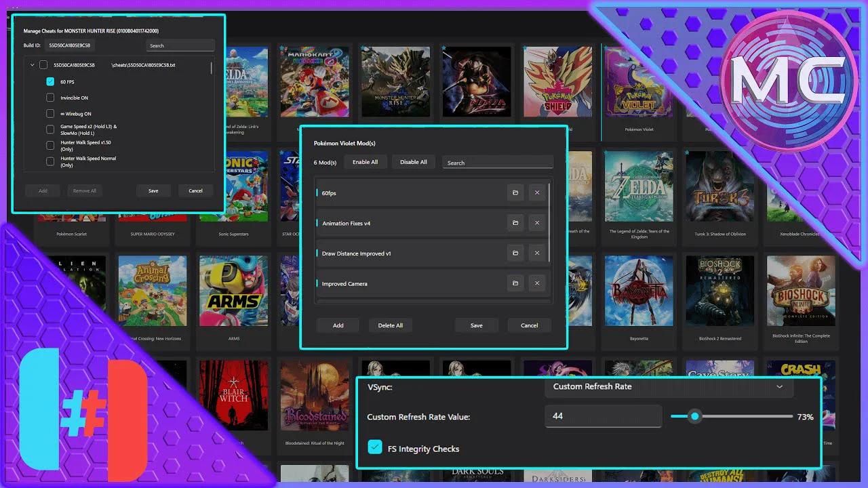Open the VSync mode dropdown
Screen dimensions: 868x488
point(668,386)
